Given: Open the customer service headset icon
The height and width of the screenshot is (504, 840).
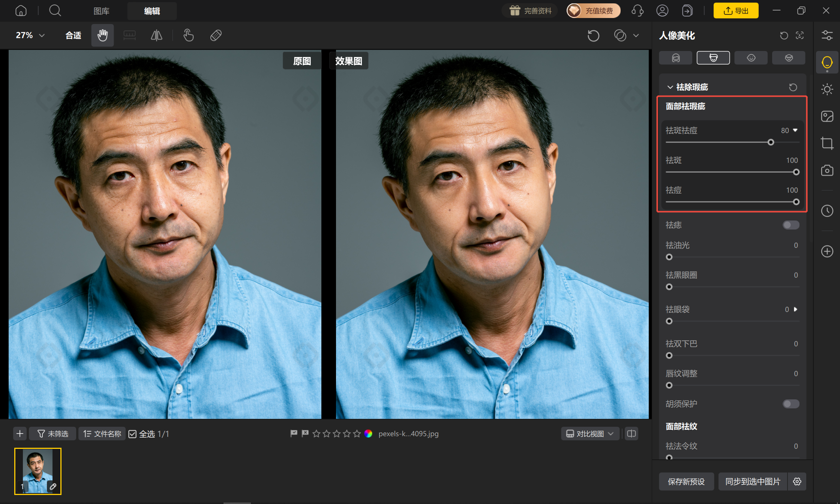Looking at the screenshot, I should pos(637,11).
